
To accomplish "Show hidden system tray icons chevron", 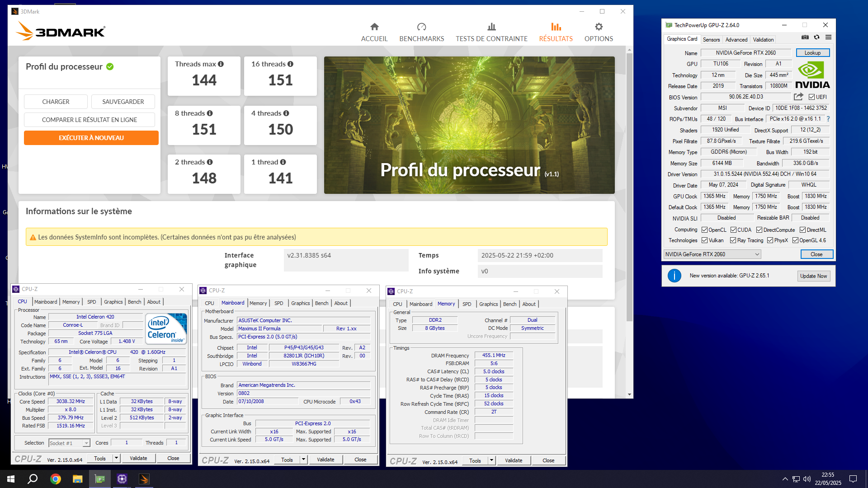I will 785,479.
